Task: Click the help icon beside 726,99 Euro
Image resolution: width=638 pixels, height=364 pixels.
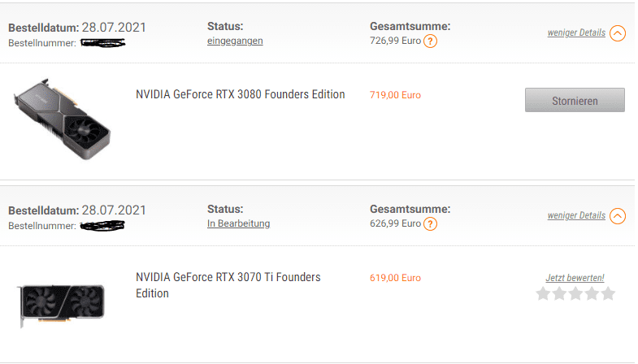Action: coord(431,41)
